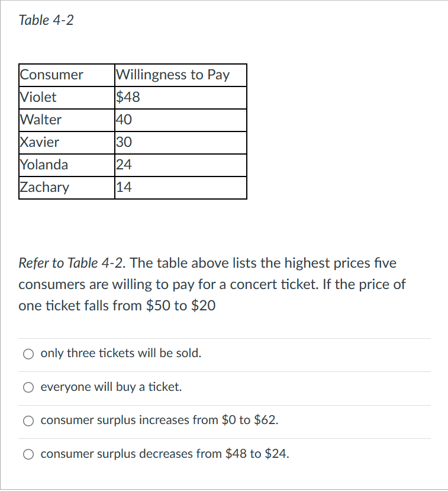
Task: Click the Table 4-2 heading
Action: click(46, 20)
